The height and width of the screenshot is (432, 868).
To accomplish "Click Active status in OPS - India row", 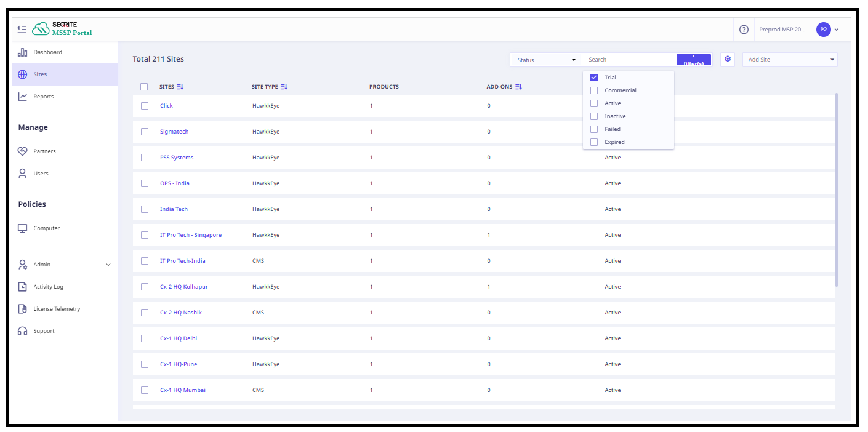I will (613, 183).
